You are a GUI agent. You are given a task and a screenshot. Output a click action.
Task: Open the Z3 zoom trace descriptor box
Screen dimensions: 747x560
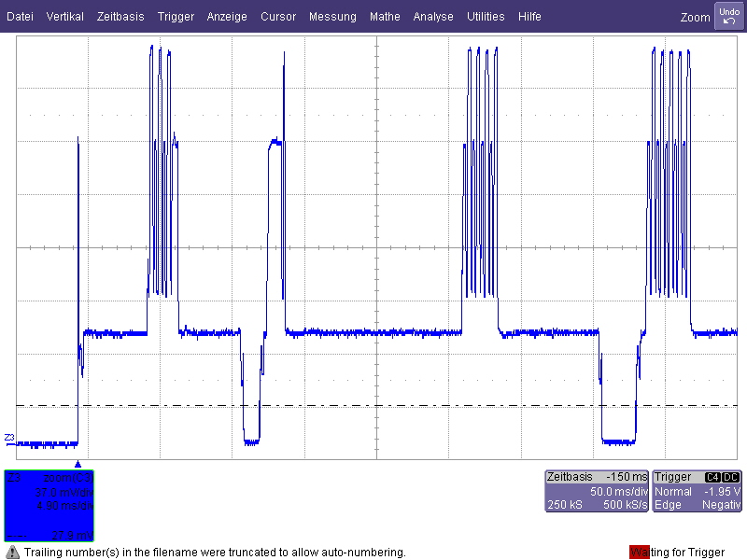pyautogui.click(x=49, y=506)
